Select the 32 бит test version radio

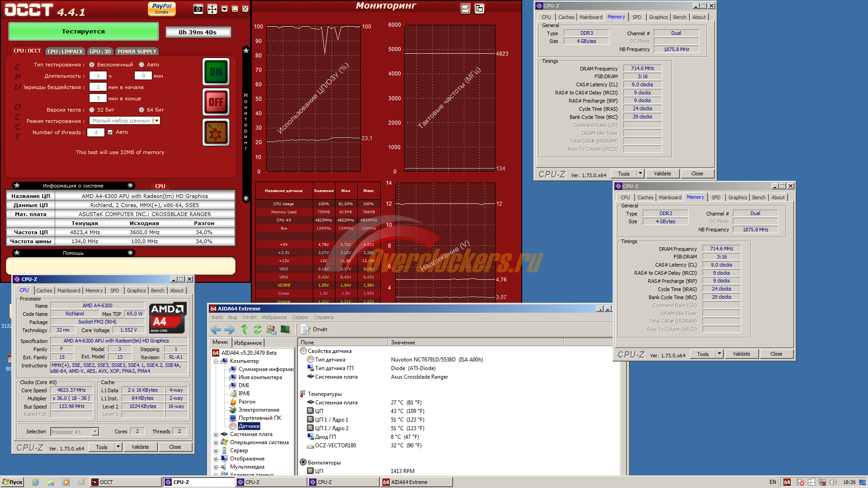point(92,110)
